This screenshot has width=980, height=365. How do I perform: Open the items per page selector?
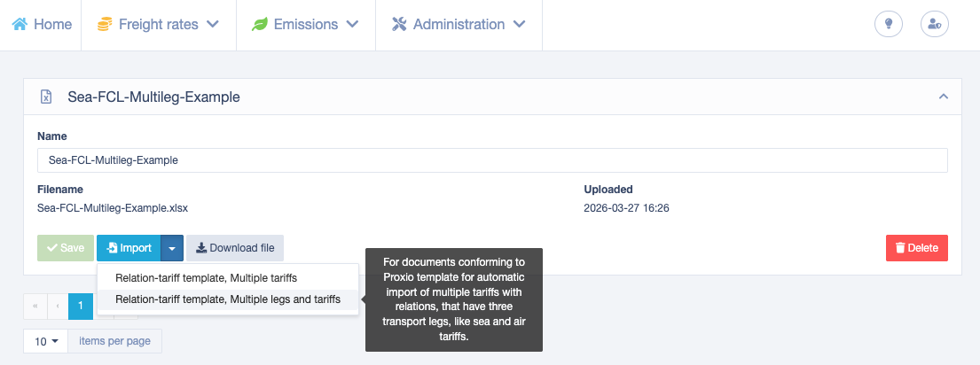coord(45,341)
